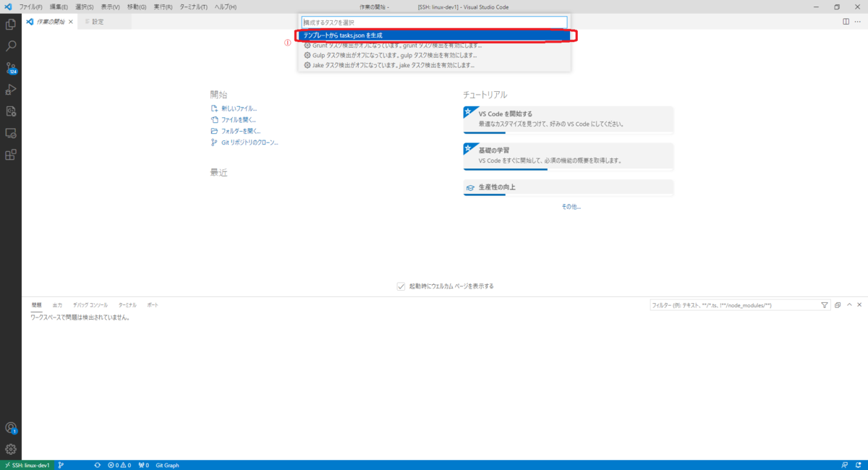Image resolution: width=868 pixels, height=470 pixels.
Task: Open the ヘルプ(H) menu
Action: (226, 7)
